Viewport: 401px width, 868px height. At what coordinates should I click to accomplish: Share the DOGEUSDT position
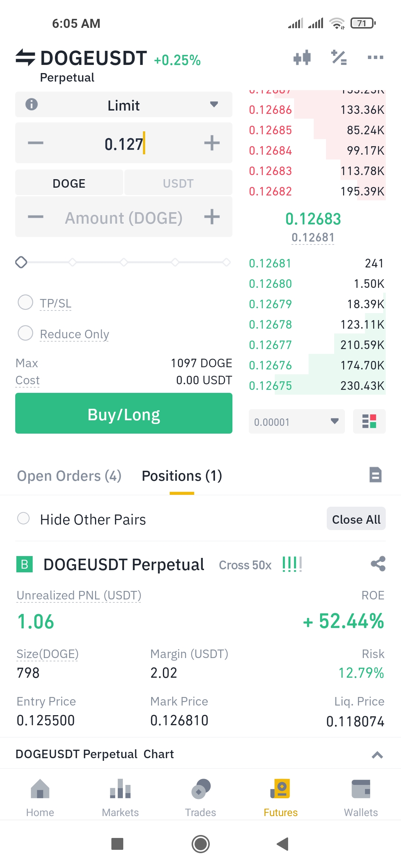tap(378, 564)
